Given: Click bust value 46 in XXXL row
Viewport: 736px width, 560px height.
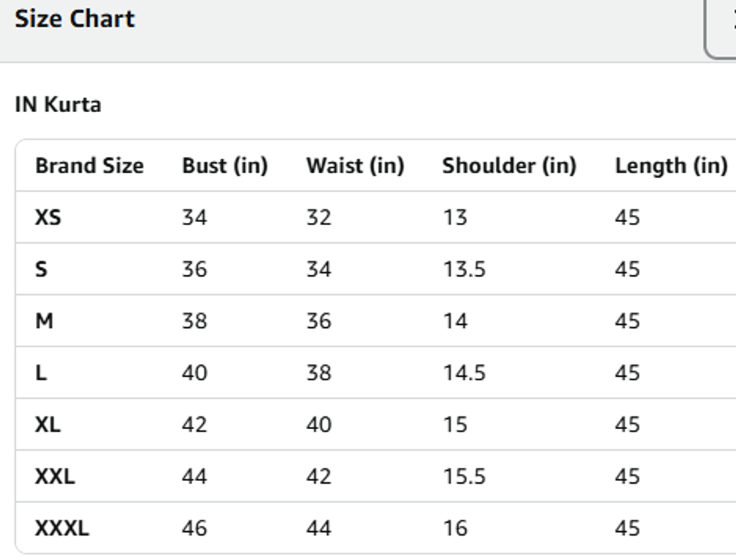Looking at the screenshot, I should (x=195, y=528).
